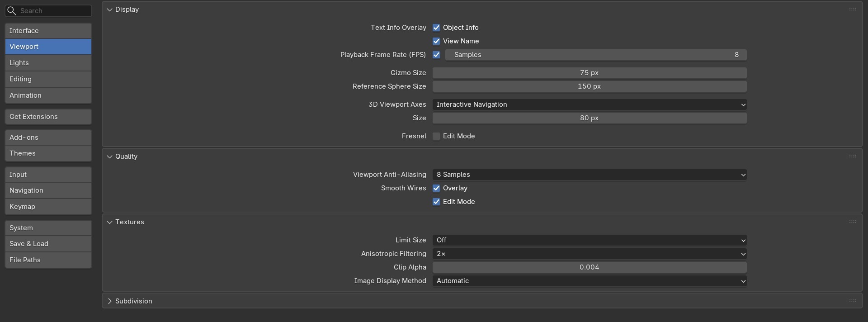Collapse the Textures panel
Screen dimensions: 868x322
coord(109,222)
